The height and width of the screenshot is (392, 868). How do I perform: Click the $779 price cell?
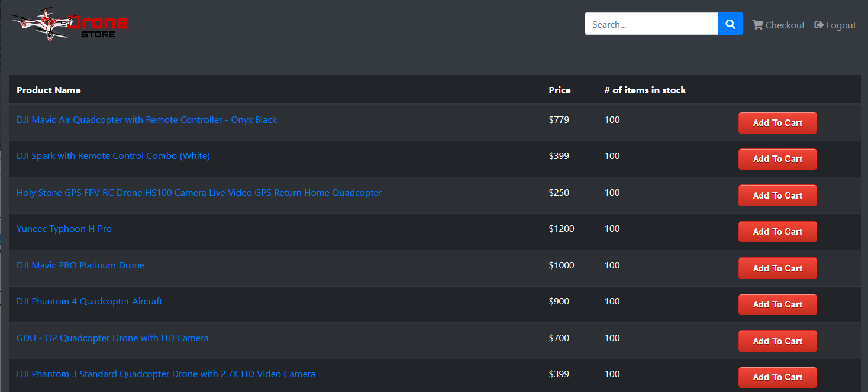tap(559, 120)
